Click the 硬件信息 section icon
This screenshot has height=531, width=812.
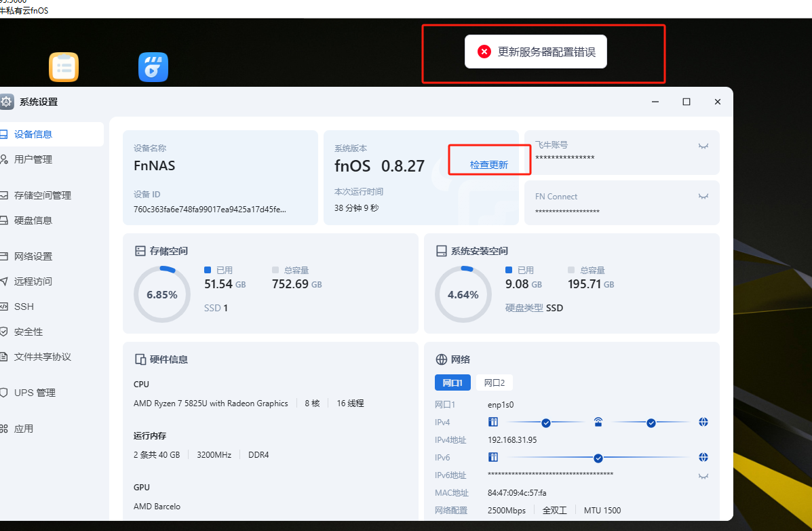[x=140, y=359]
